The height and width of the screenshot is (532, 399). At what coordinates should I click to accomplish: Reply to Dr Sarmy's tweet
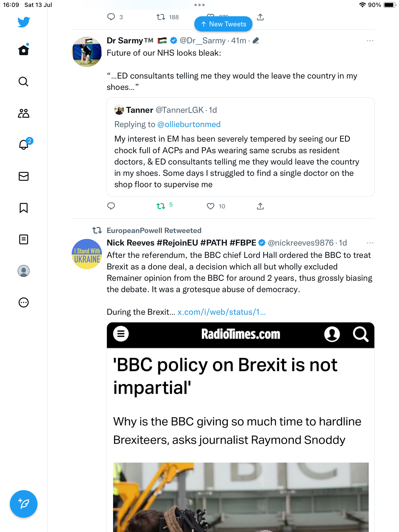[111, 206]
